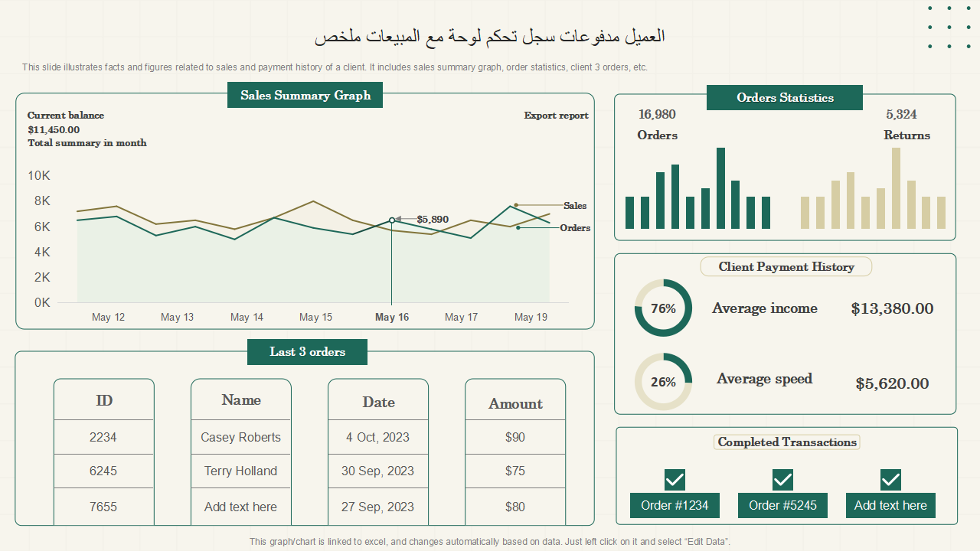Click the $13,380.00 average income value
This screenshot has width=980, height=551.
pos(892,308)
